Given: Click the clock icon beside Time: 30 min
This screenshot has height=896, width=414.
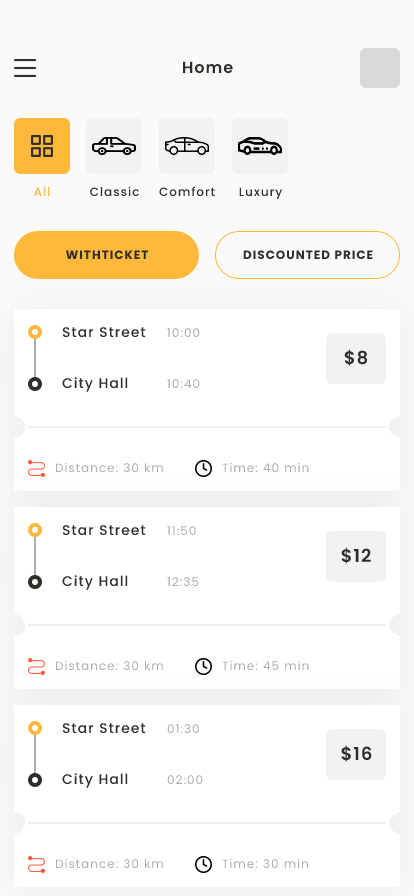Looking at the screenshot, I should pyautogui.click(x=204, y=865).
